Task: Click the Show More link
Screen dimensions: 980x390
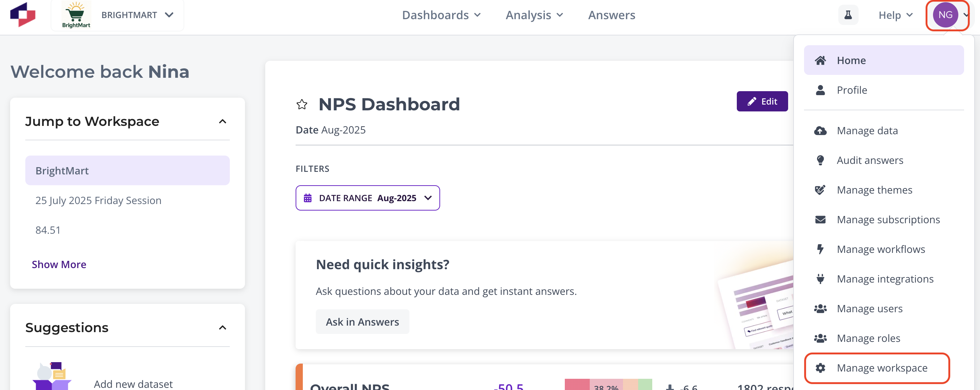Action: (59, 264)
